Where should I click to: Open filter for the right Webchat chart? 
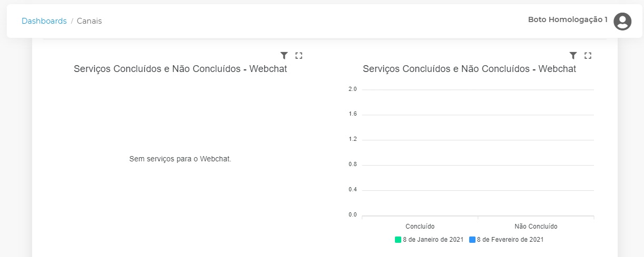coord(573,55)
